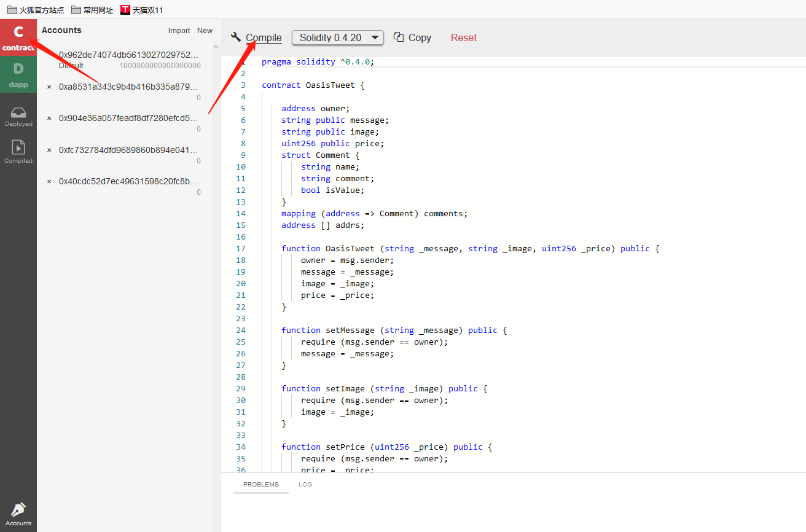Click the "mapping (address => Comment) comments;" line
This screenshot has height=532, width=806.
pos(374,213)
